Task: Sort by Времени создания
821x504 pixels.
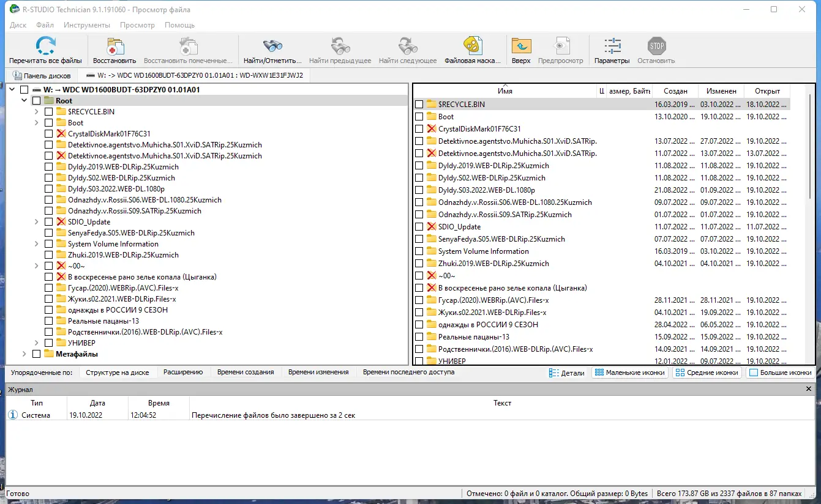Action: click(x=246, y=372)
